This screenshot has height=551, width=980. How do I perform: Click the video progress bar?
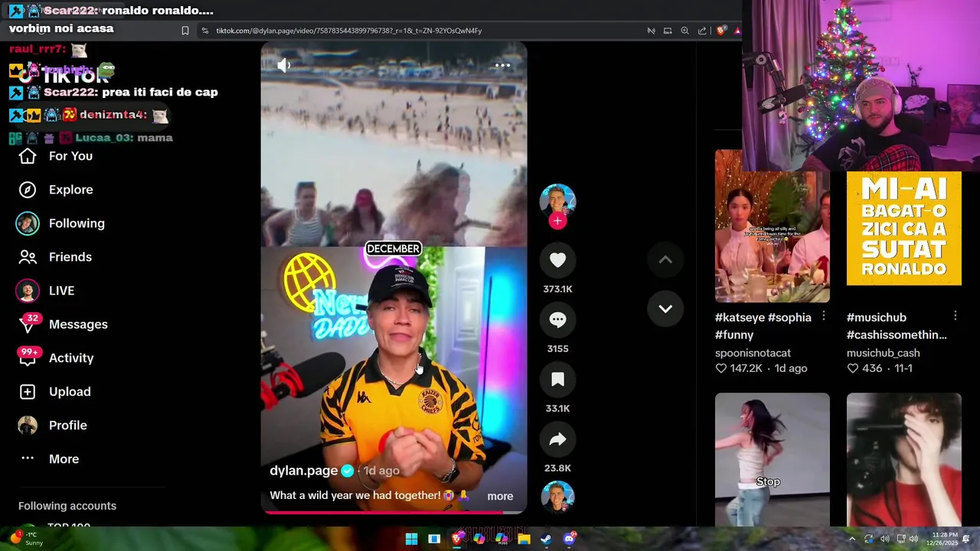tap(394, 512)
